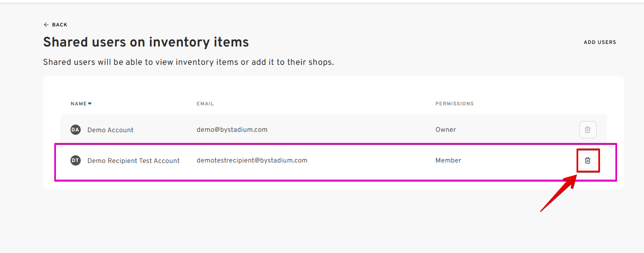Click the demo@bystadium.com email
The width and height of the screenshot is (644, 253).
pos(232,130)
